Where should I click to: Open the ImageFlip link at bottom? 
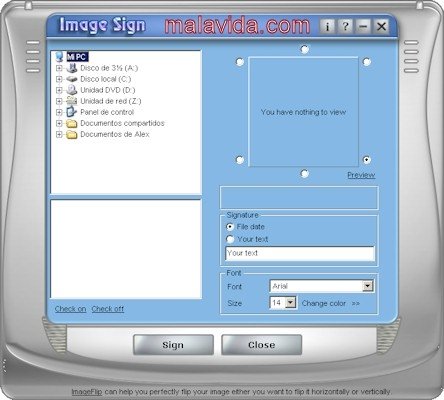87,392
